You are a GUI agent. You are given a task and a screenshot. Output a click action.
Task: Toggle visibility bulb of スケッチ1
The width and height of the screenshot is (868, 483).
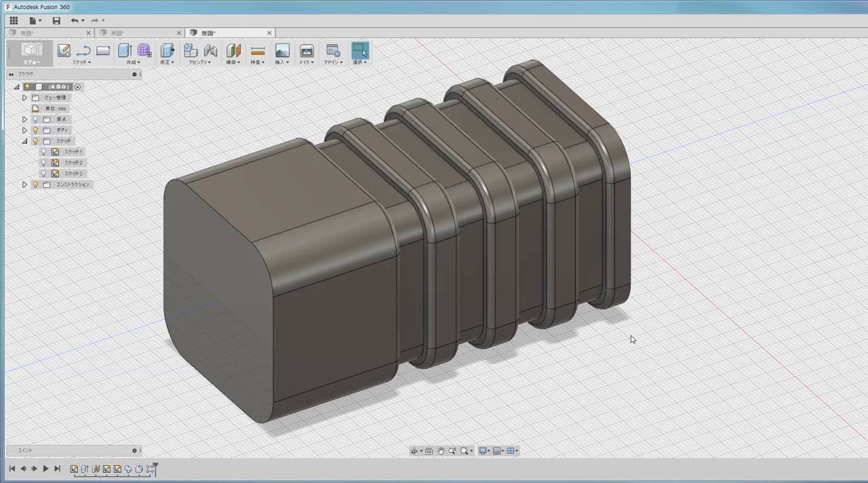tap(43, 152)
